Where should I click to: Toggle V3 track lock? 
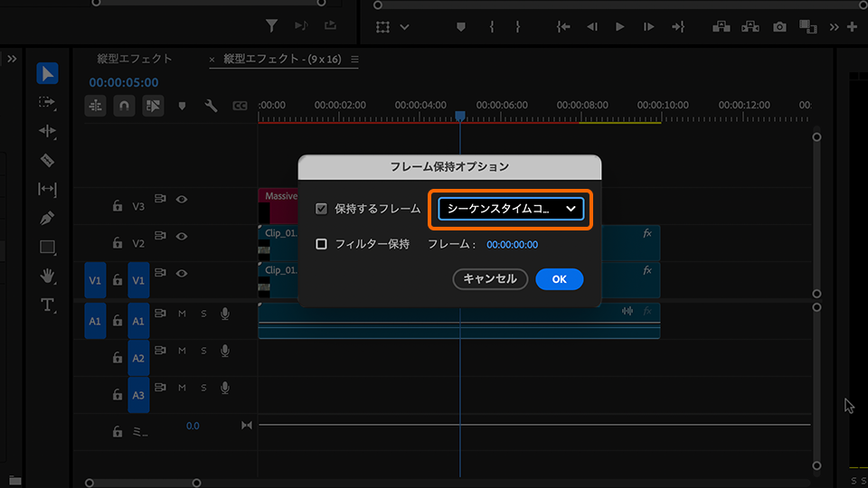point(118,206)
